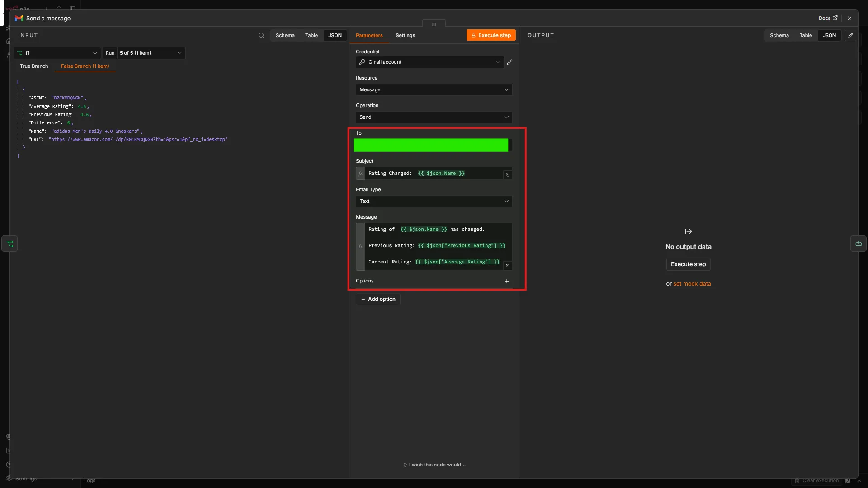Open the Run 5 of 5 dropdown
The width and height of the screenshot is (868, 488).
151,53
